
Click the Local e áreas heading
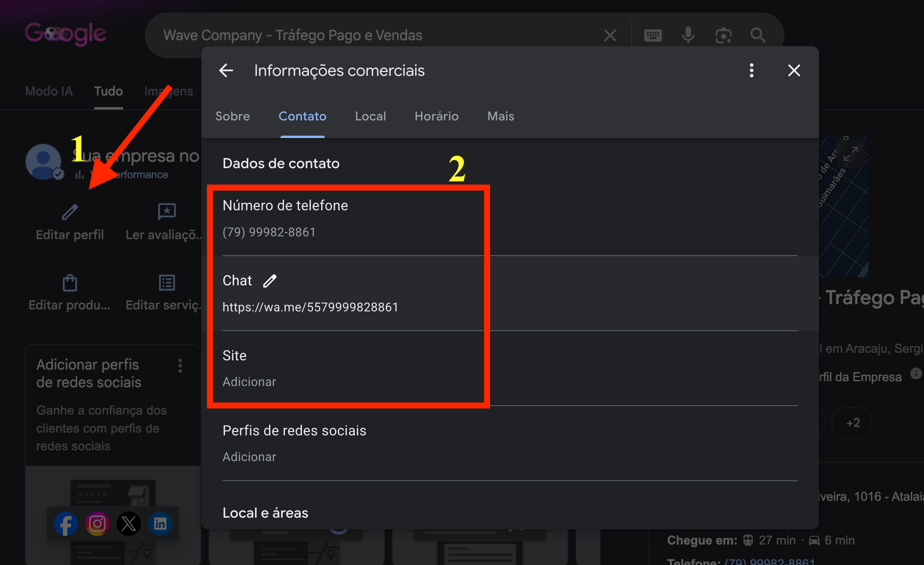tap(265, 513)
